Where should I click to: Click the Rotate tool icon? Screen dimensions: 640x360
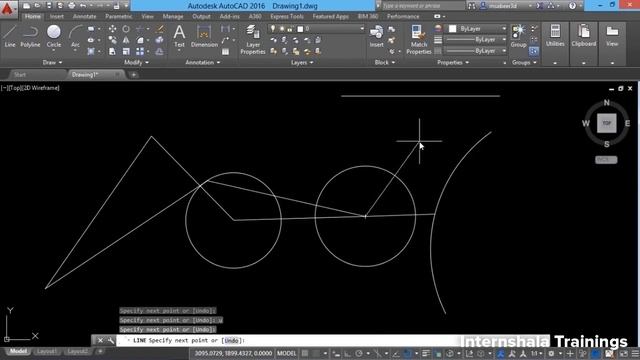126,29
